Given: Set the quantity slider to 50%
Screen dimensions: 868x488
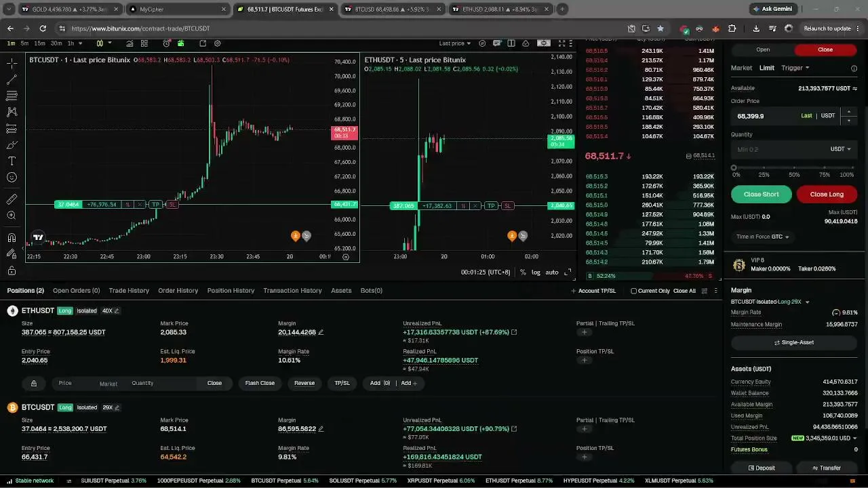Looking at the screenshot, I should [x=794, y=168].
